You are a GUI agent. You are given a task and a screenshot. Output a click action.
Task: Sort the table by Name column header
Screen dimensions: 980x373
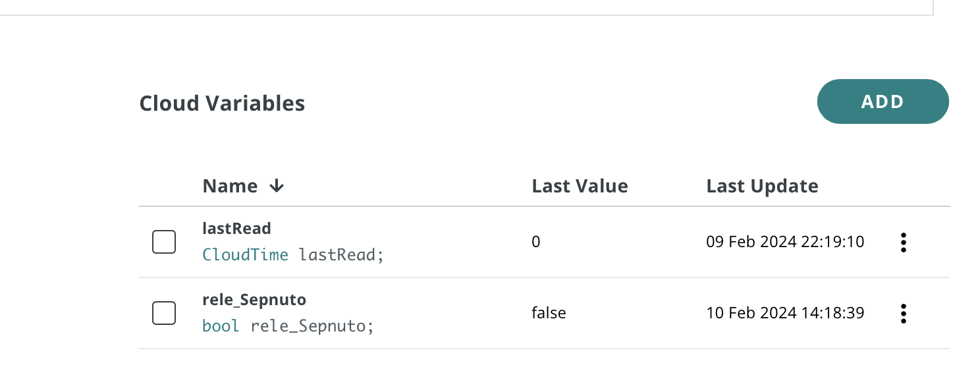tap(230, 186)
